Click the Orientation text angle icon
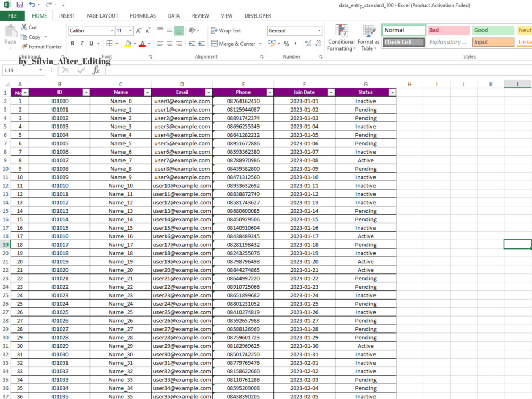Viewport: 532px width, 399px height. (x=192, y=30)
